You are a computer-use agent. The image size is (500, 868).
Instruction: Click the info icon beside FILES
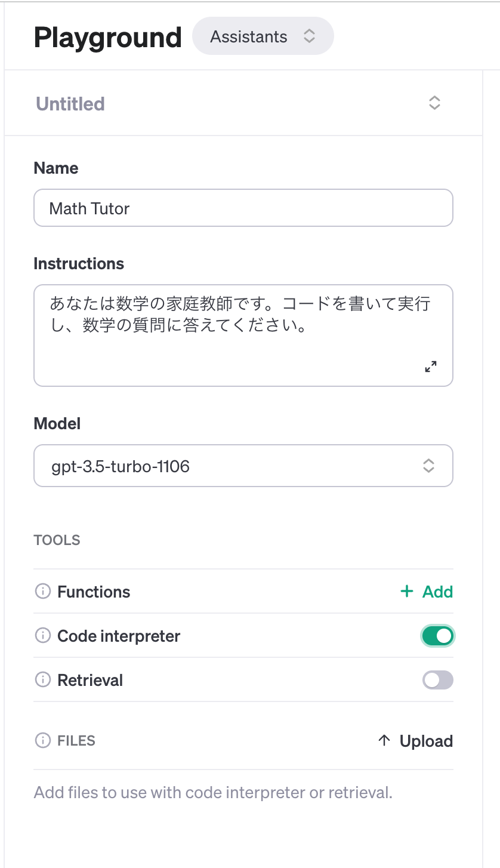(x=42, y=740)
